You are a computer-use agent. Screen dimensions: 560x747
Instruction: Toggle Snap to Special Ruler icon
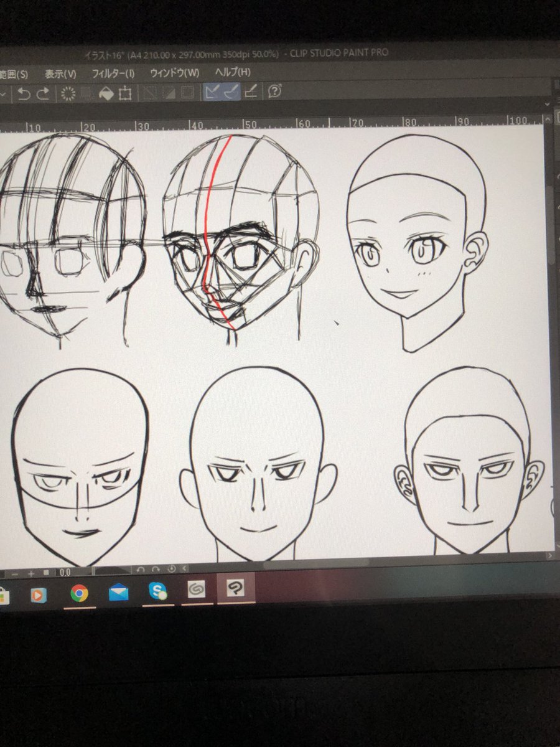pyautogui.click(x=231, y=92)
